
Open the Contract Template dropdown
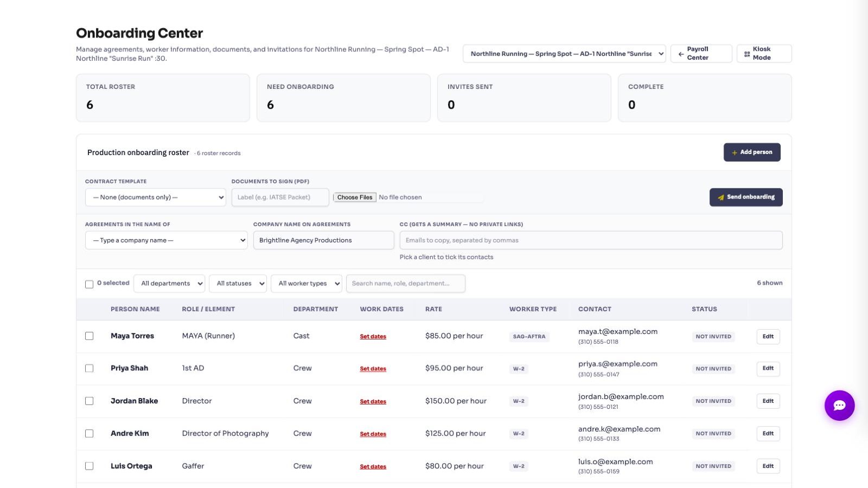point(156,197)
